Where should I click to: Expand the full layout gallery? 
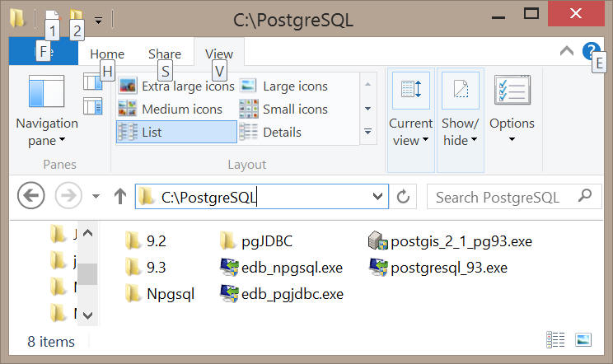tap(367, 132)
